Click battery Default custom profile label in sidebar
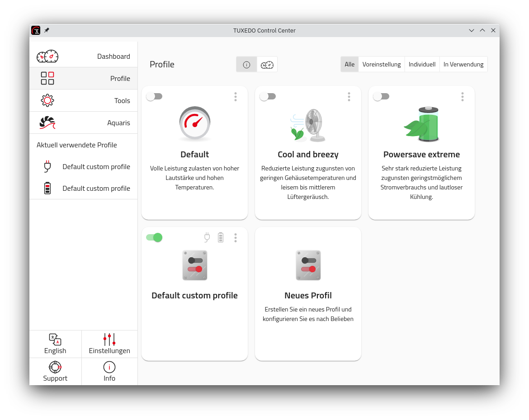The image size is (529, 420). 96,188
